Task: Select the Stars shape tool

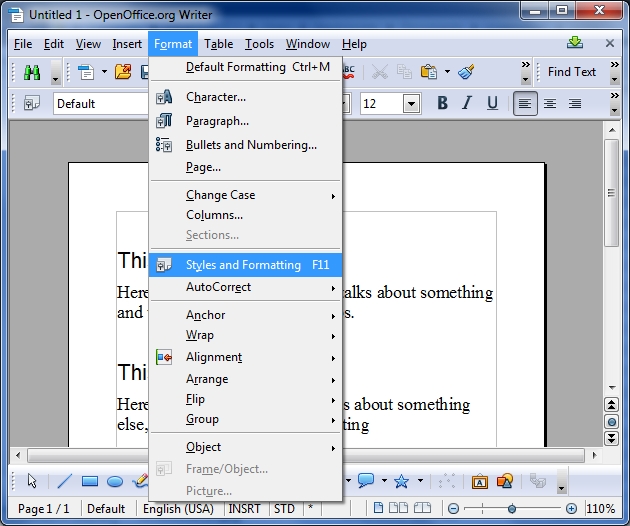Action: click(401, 481)
